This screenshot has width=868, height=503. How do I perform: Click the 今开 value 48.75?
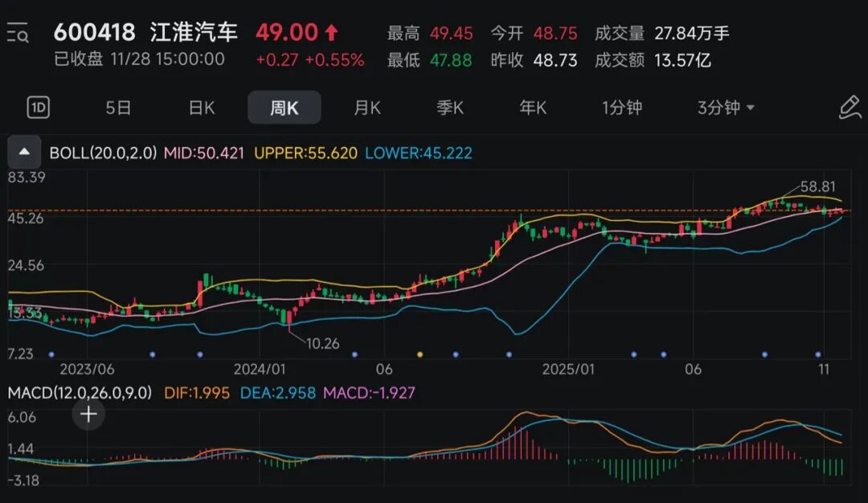[x=555, y=33]
